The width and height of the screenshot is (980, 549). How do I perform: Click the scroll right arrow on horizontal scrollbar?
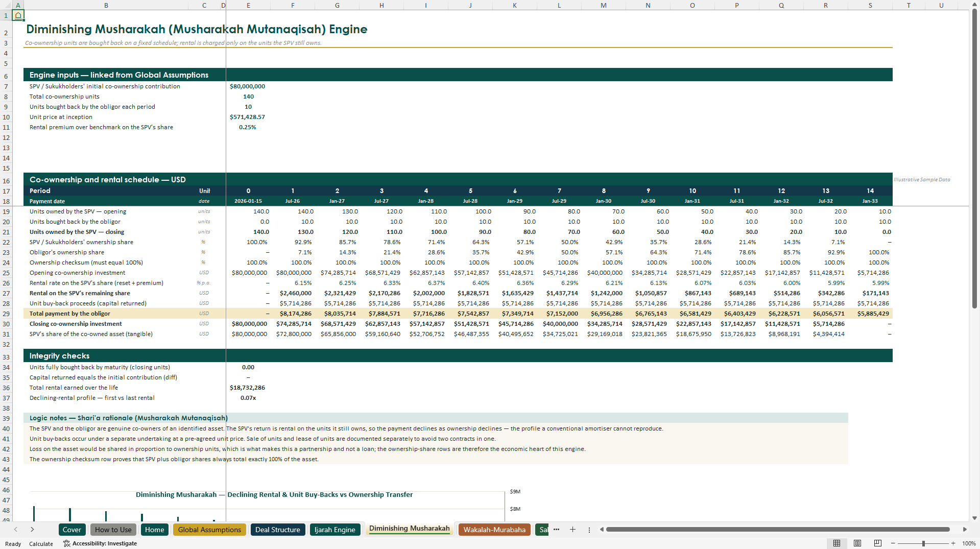point(965,530)
